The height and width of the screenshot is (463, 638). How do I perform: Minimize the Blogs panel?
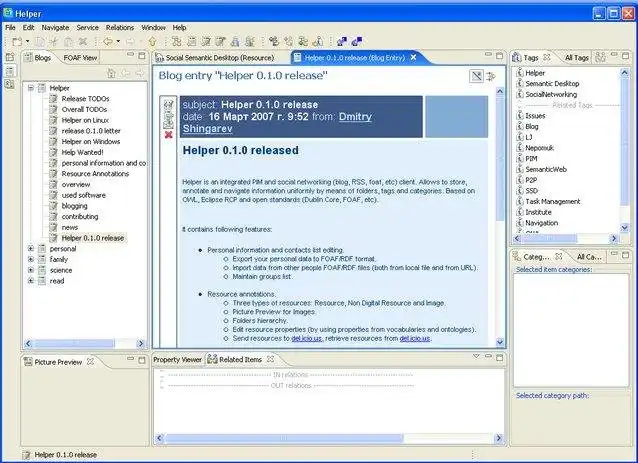[130, 54]
